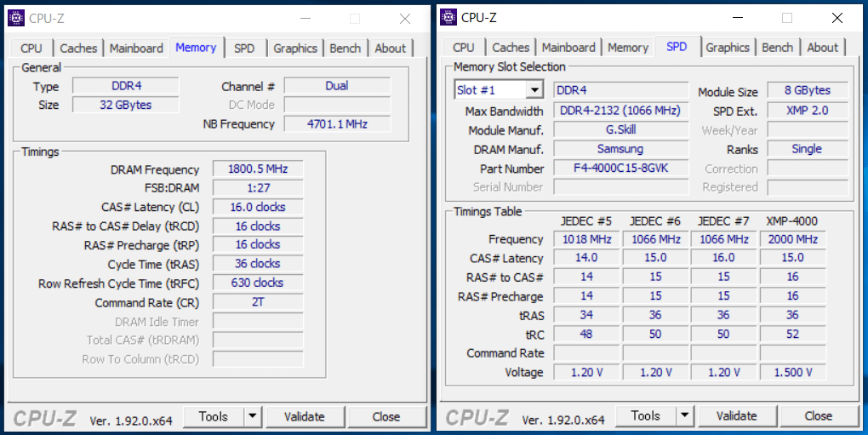Screen dimensions: 868x435
Task: Open Graphics tab in left window
Action: (295, 49)
